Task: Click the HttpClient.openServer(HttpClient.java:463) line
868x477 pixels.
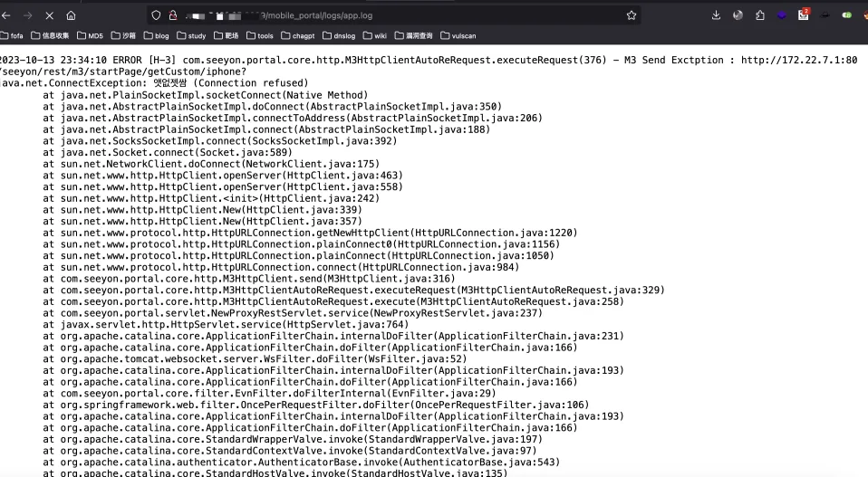Action: click(223, 176)
